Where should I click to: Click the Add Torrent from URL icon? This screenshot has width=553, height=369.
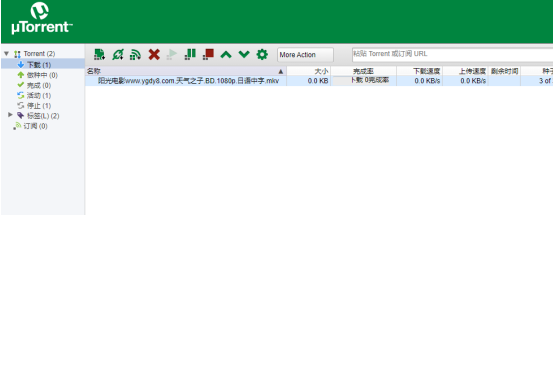[117, 54]
